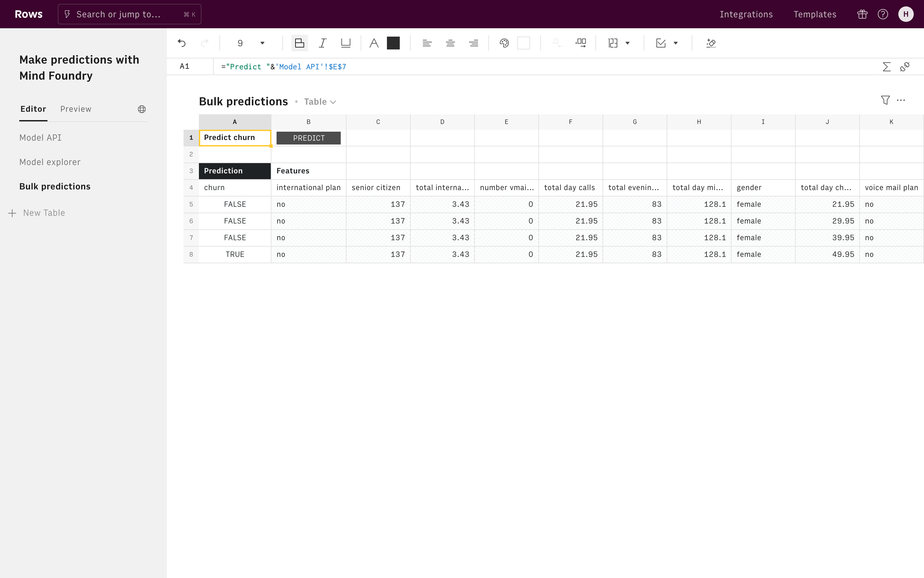This screenshot has width=924, height=578.
Task: Click the wrap text icon
Action: [558, 43]
